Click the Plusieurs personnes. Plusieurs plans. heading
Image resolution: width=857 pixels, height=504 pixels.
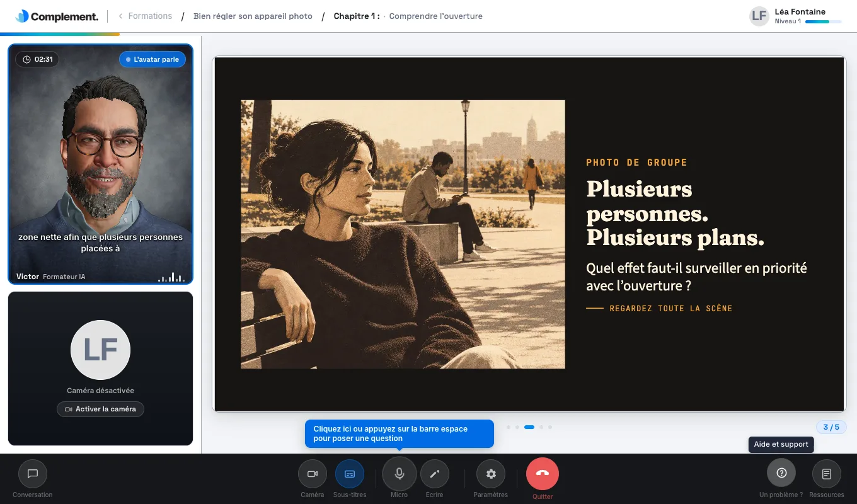coord(675,214)
